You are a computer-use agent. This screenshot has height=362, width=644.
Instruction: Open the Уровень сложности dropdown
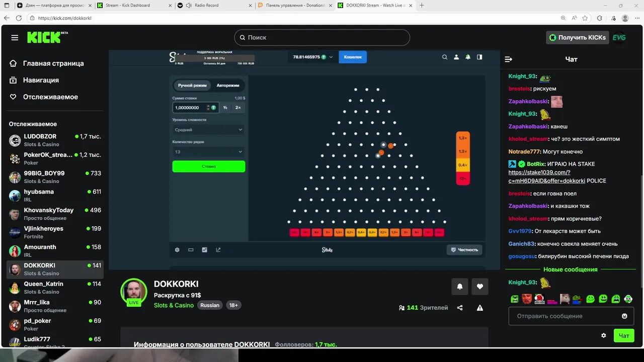coord(208,130)
